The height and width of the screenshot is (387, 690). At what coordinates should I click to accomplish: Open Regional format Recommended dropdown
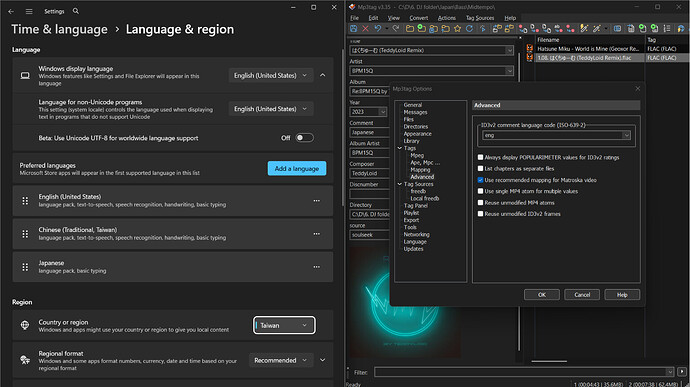(x=281, y=360)
